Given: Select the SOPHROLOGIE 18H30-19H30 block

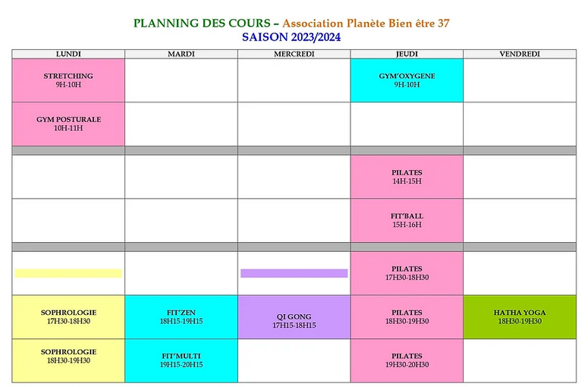Looking at the screenshot, I should click(x=68, y=360).
